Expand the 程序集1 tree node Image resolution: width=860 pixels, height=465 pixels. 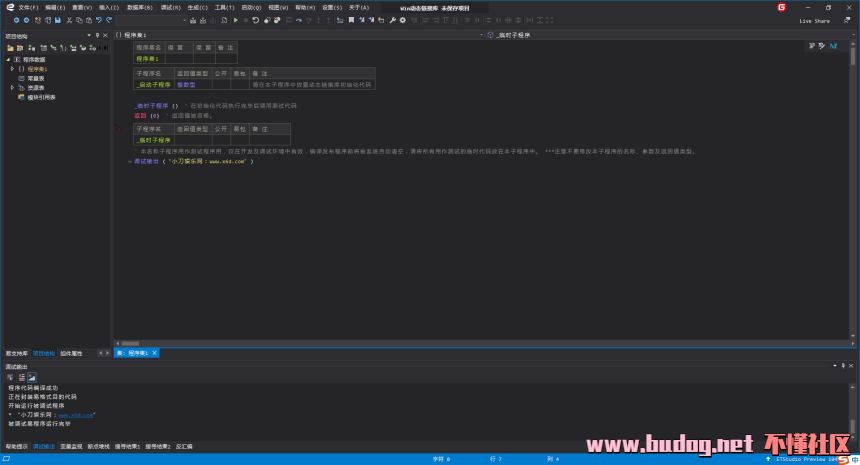[12, 68]
